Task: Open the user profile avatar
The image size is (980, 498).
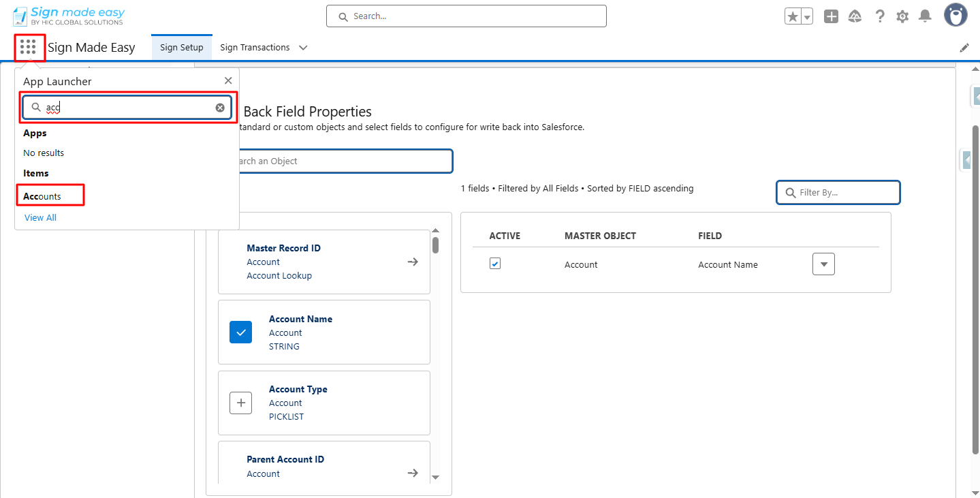Action: pos(955,15)
